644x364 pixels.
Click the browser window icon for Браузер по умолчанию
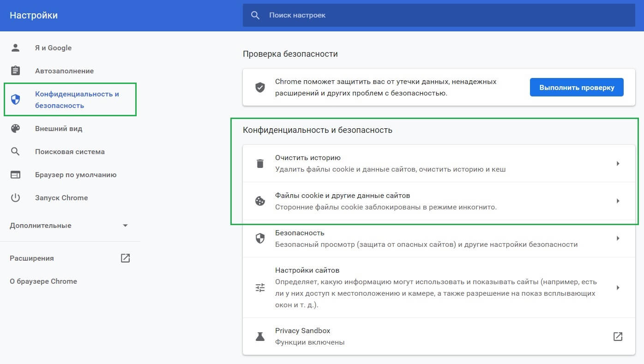coord(16,175)
